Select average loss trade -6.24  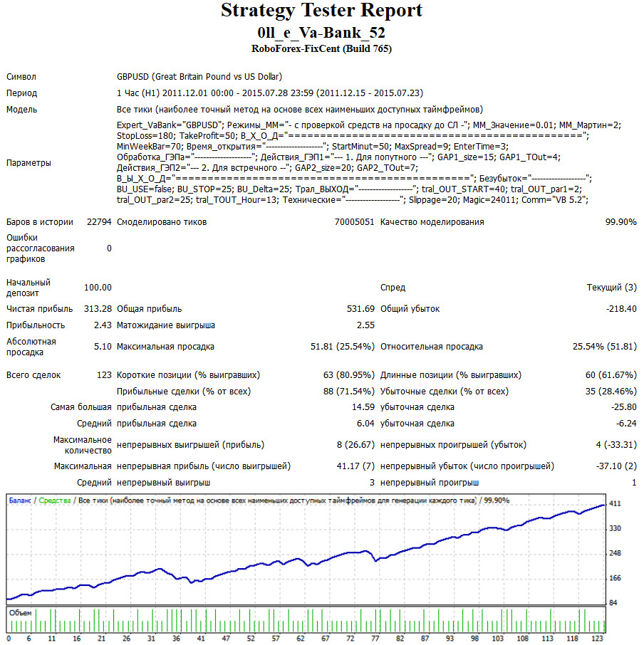click(x=626, y=424)
